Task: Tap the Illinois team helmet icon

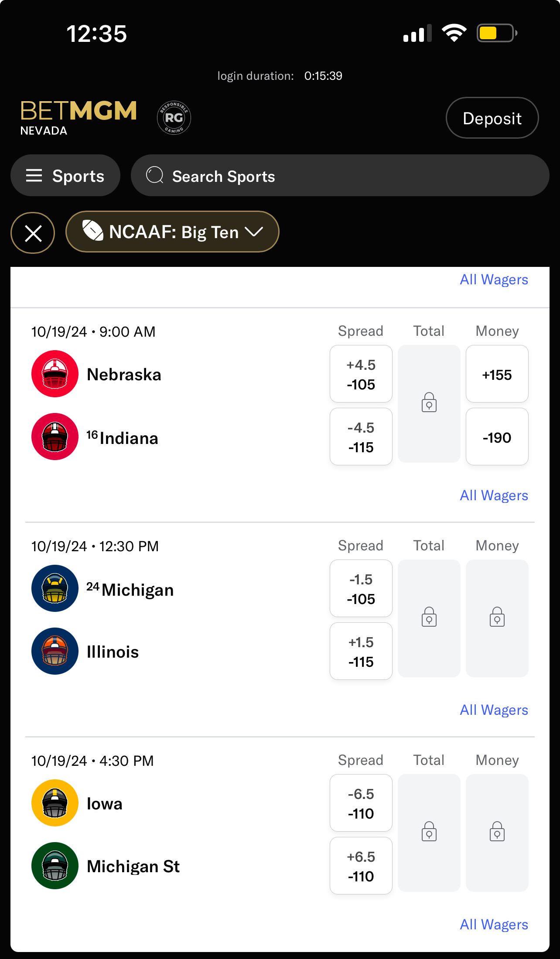Action: pyautogui.click(x=55, y=651)
